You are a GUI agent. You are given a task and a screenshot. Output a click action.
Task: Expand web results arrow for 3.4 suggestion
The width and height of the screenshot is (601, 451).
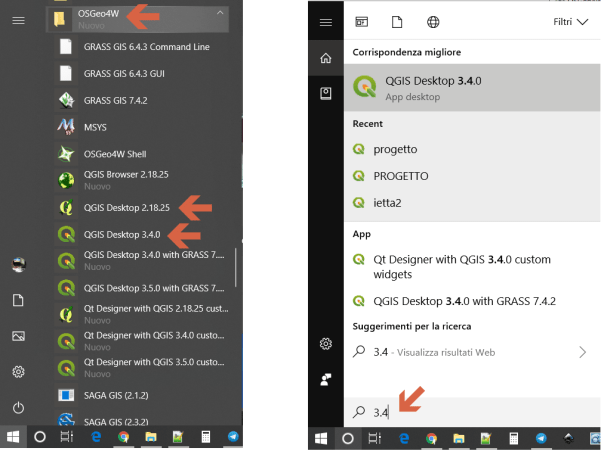[583, 352]
